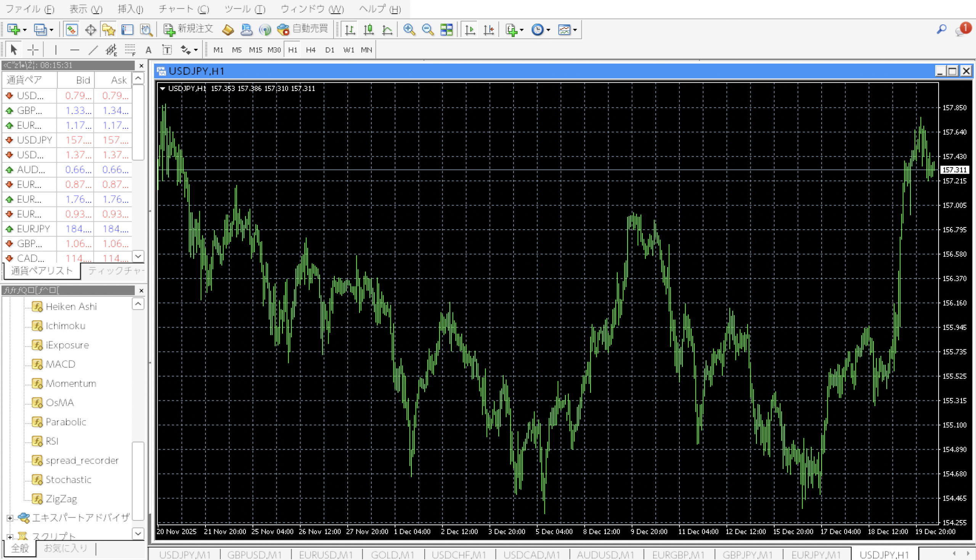976x560 pixels.
Task: Open the New Order (新規注文) dialog
Action: pyautogui.click(x=188, y=29)
